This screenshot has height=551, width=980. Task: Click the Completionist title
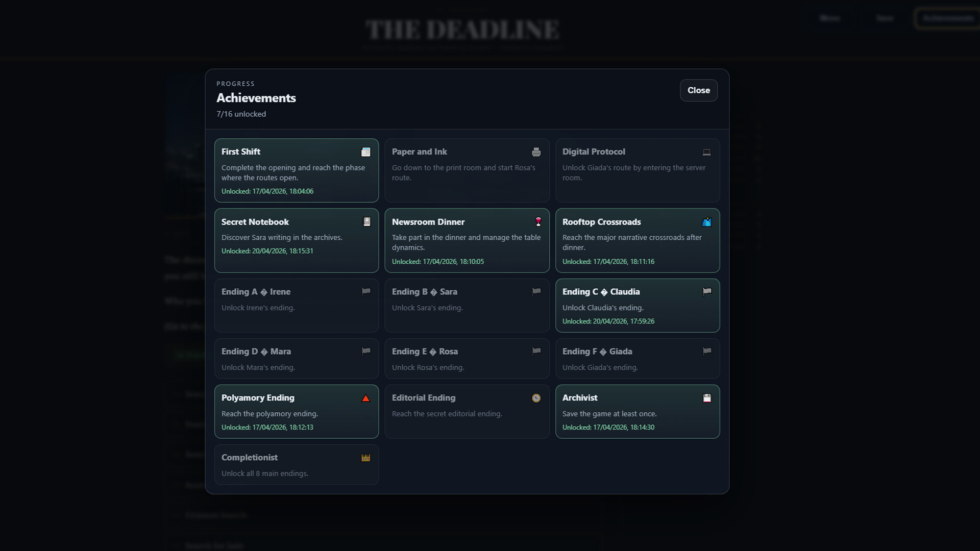point(249,458)
